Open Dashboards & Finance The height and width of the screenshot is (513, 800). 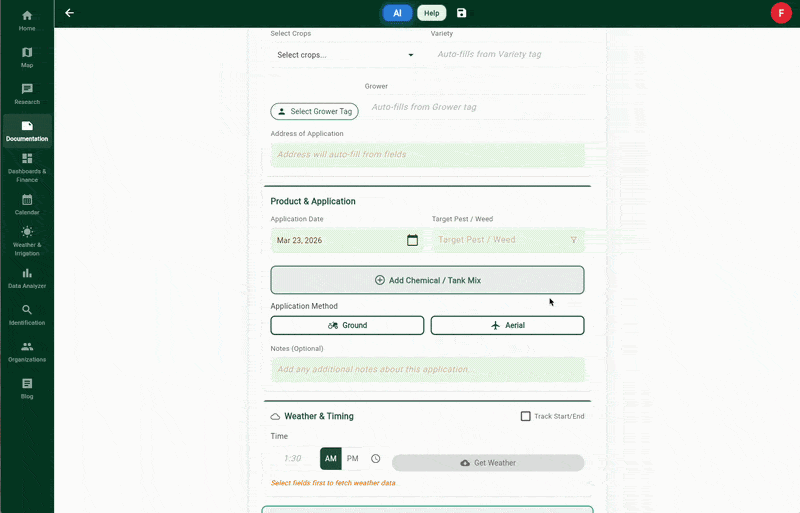27,167
